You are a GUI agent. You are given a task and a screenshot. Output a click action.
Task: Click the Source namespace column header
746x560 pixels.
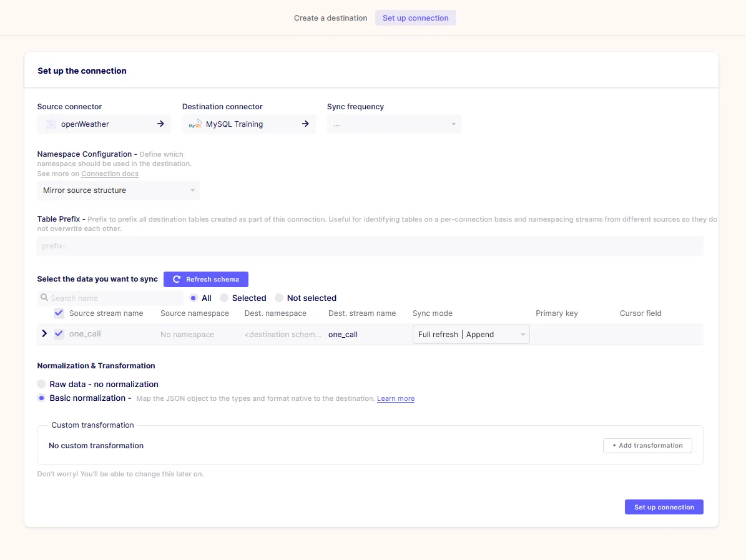195,313
